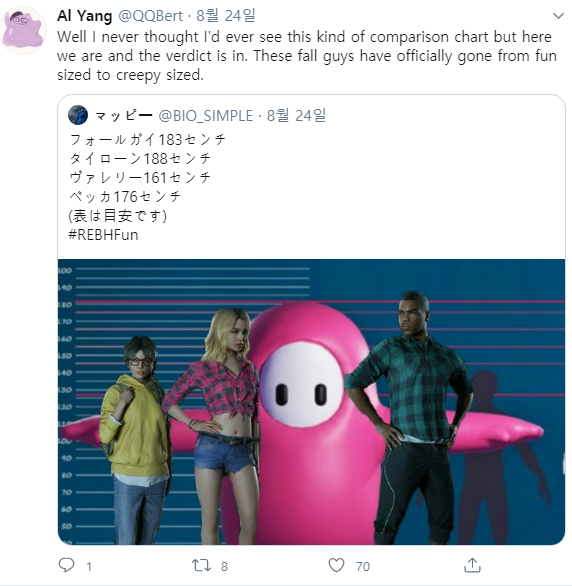The image size is (572, 586).
Task: Open the reply count showing 1
Action: (x=89, y=567)
